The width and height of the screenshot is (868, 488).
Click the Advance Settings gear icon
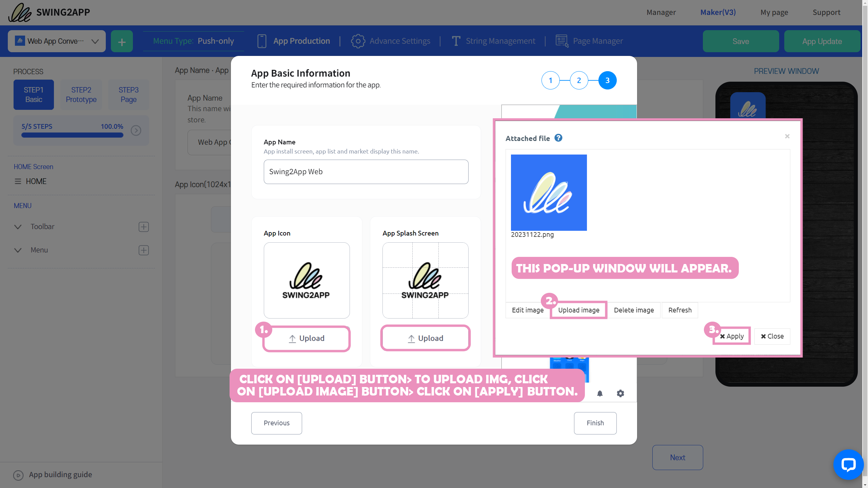(x=358, y=41)
